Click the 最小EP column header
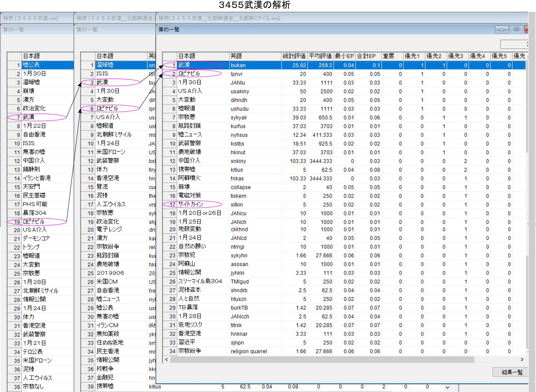Image resolution: width=536 pixels, height=392 pixels. (x=344, y=56)
